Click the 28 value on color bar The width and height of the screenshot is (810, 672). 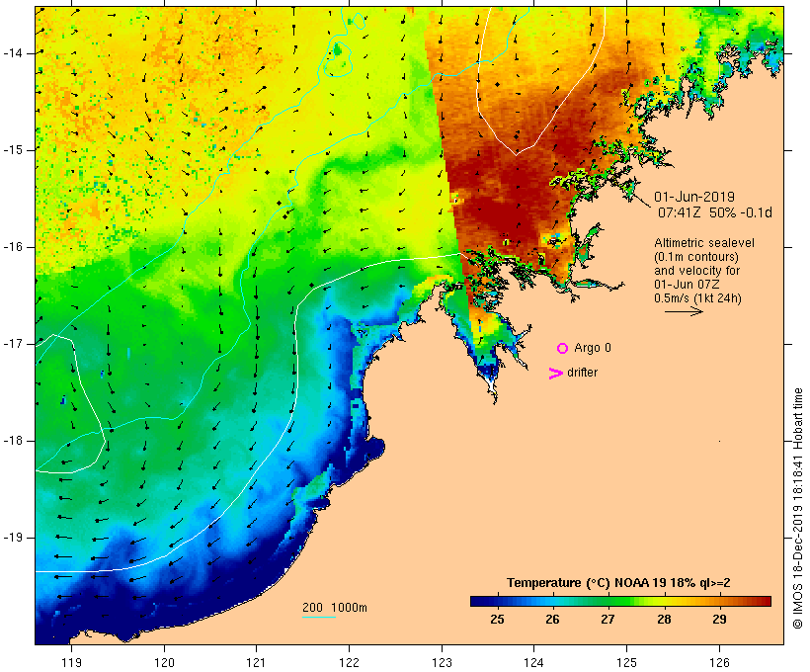coord(664,620)
